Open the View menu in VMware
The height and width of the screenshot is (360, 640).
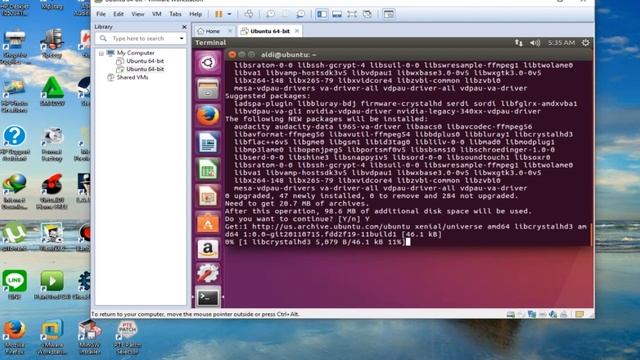pos(138,14)
